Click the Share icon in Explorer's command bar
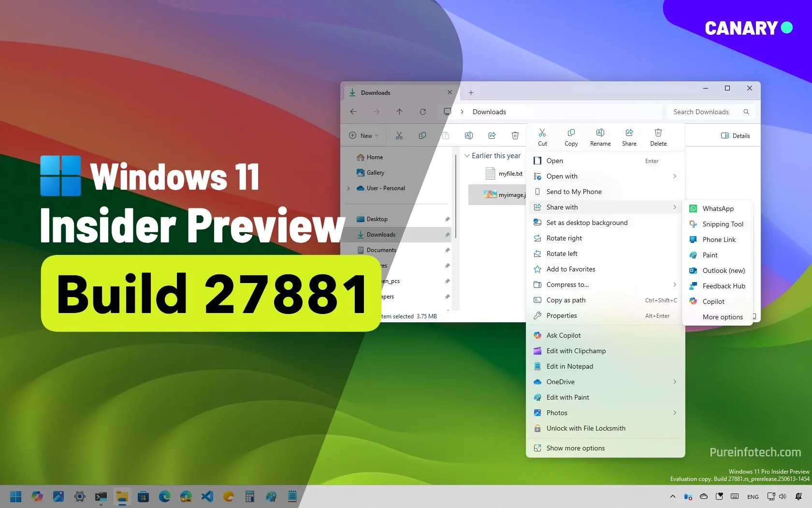812x508 pixels. coord(492,135)
